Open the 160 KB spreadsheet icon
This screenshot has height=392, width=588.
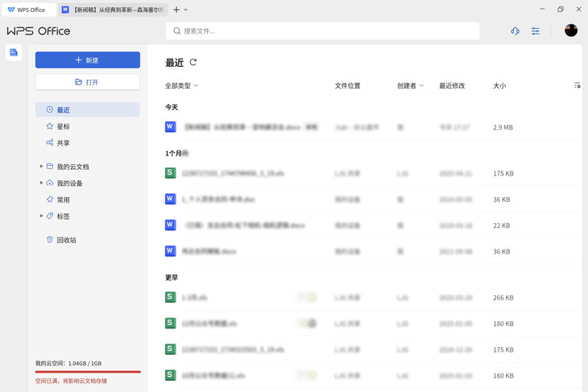pos(170,375)
